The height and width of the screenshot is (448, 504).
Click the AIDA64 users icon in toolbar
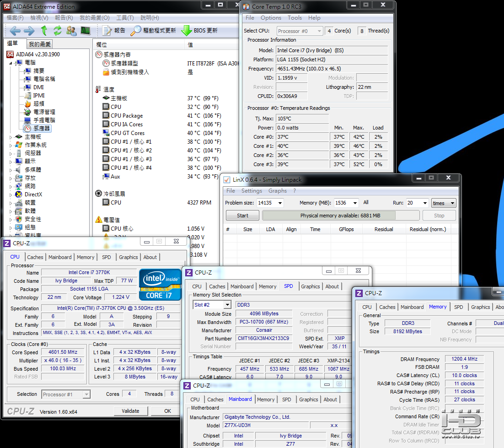point(71,31)
